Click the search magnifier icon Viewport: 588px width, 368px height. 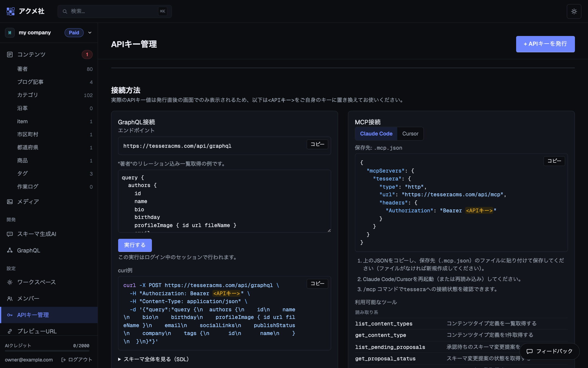coord(65,11)
